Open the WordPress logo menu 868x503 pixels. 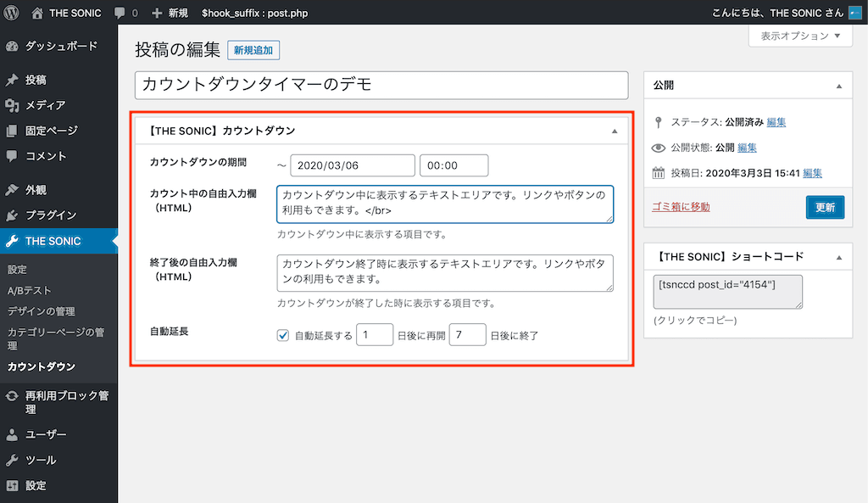(11, 12)
